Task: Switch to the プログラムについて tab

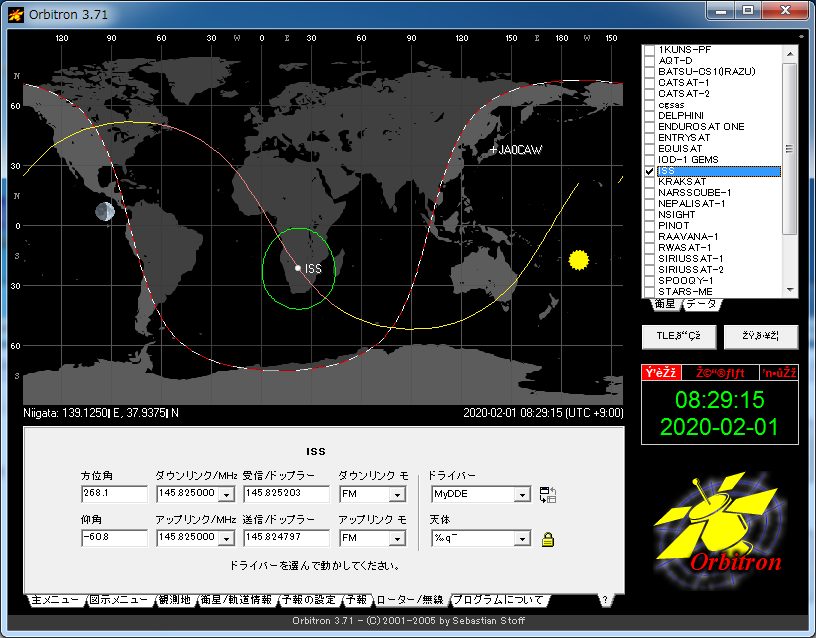Action: click(499, 600)
